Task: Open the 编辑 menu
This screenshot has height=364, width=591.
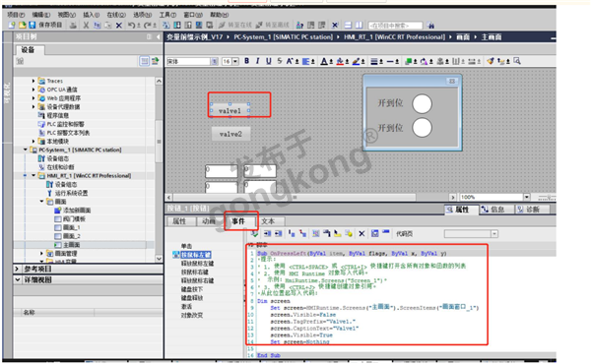Action: coord(40,15)
